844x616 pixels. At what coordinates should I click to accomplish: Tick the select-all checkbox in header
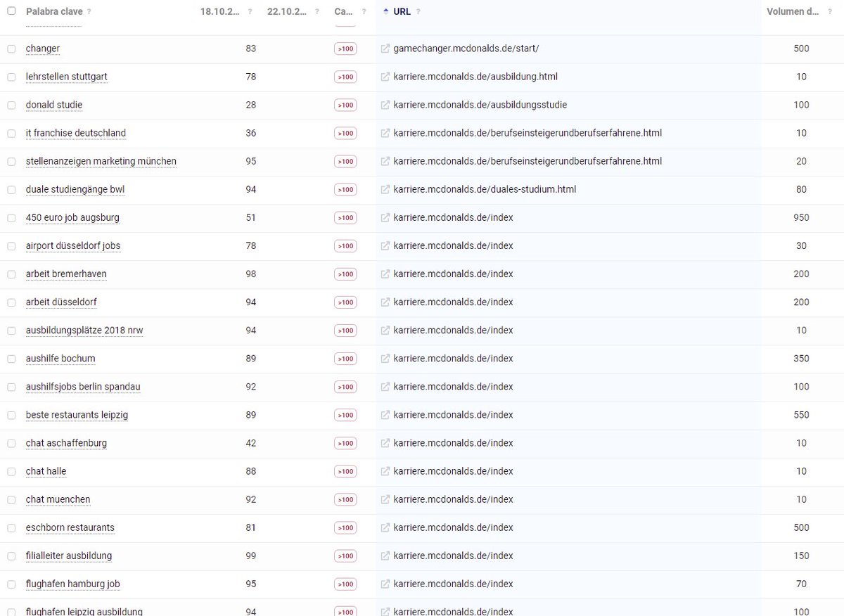[x=11, y=11]
